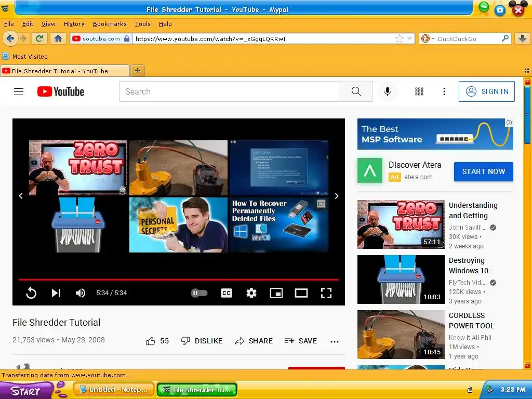Screen dimensions: 532x399
Task: Open the Edit menu
Action: [x=28, y=24]
